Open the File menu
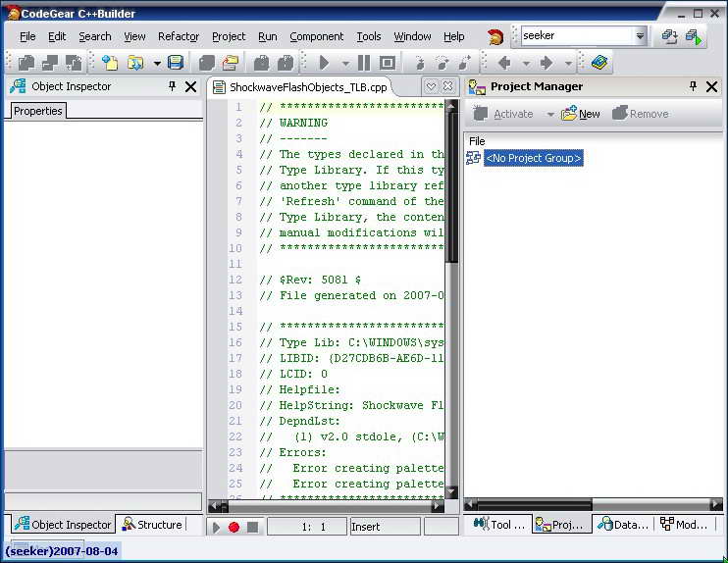Screen dimensions: 728x563 click(27, 36)
